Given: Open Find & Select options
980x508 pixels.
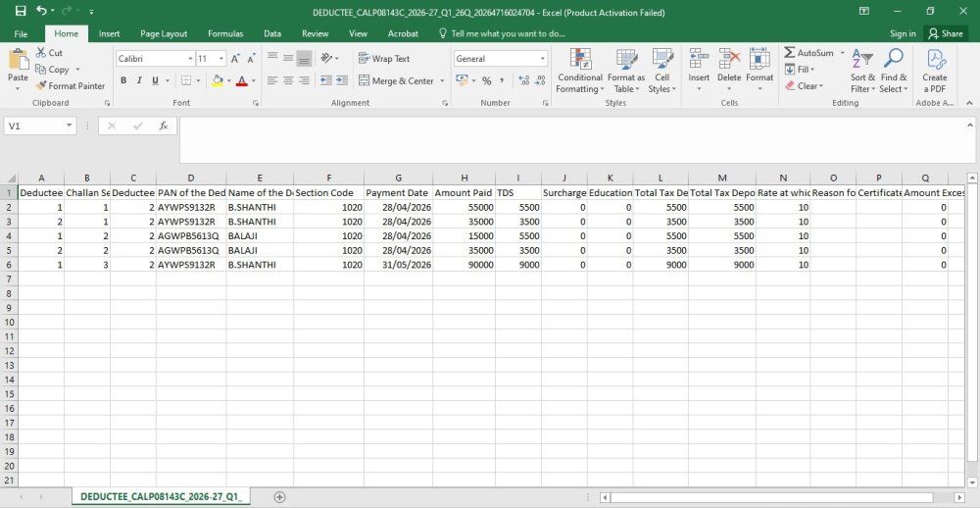Looking at the screenshot, I should coord(893,71).
